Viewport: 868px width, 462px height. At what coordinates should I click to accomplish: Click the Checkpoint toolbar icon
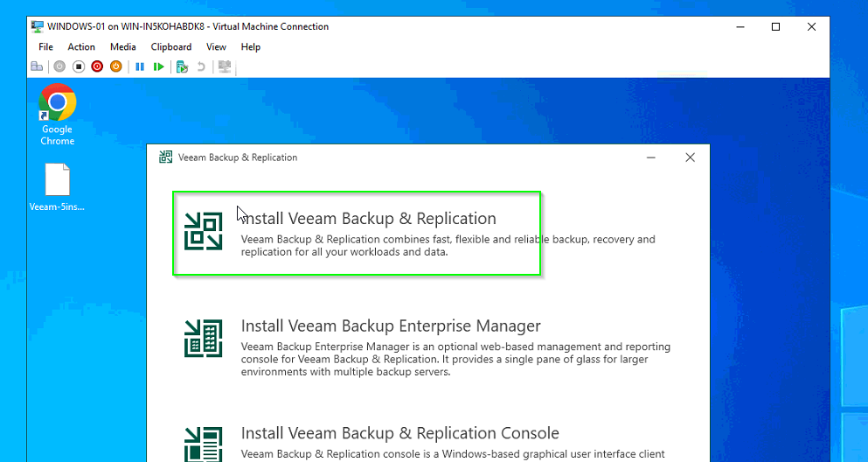coord(182,67)
